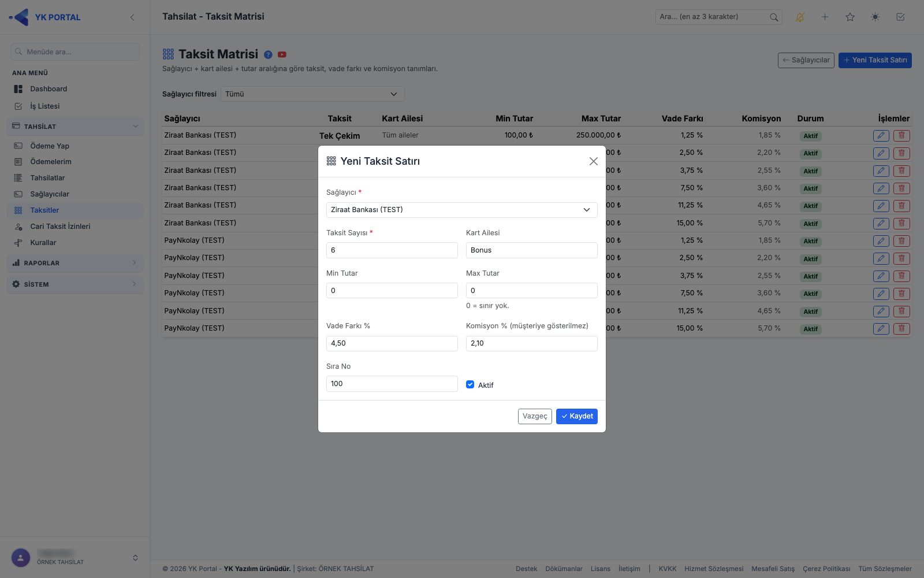Viewport: 924px width, 578px height.
Task: Close the Yeni Taksit Satırı dialog
Action: [593, 161]
